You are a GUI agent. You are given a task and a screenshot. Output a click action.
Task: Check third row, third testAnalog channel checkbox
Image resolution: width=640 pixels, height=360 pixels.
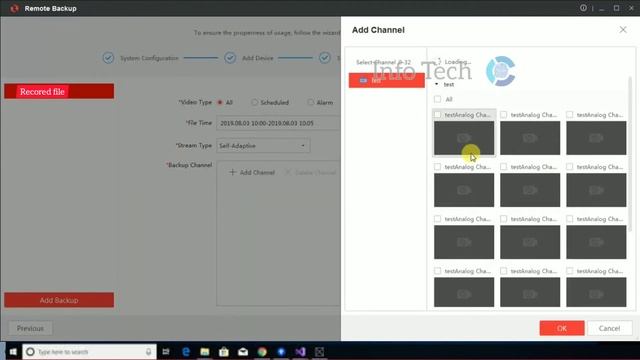tap(569, 219)
